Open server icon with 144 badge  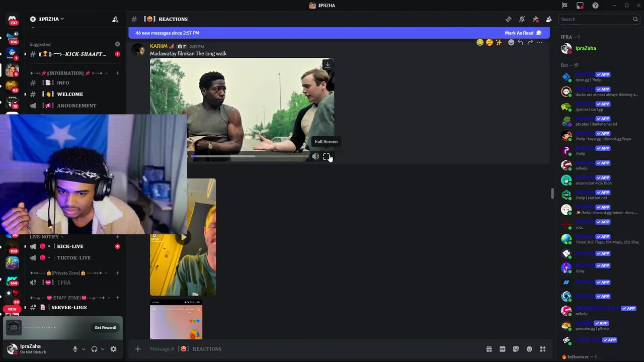pos(12,280)
